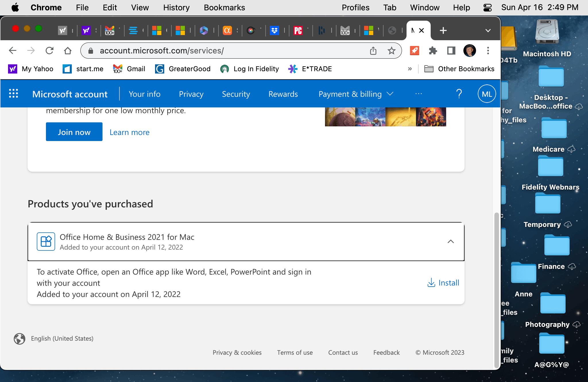Click the Learn more link

coord(129,132)
